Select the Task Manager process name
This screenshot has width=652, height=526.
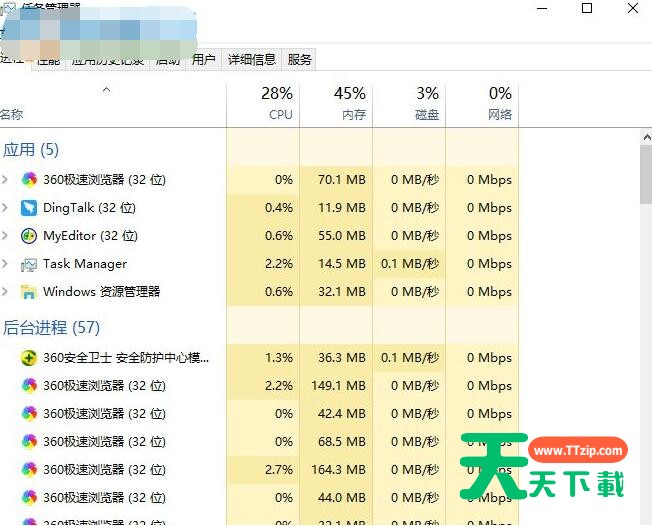[x=85, y=264]
